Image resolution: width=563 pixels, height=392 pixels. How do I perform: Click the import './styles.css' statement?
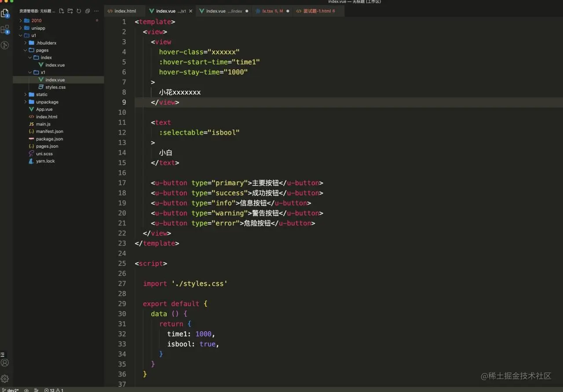click(185, 284)
